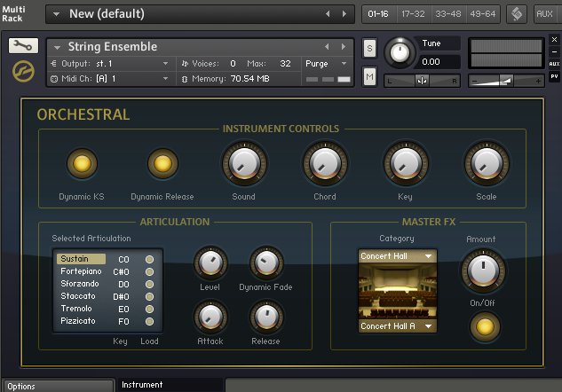Click the concert hall thumbnail image
The image size is (562, 392).
[x=398, y=291]
